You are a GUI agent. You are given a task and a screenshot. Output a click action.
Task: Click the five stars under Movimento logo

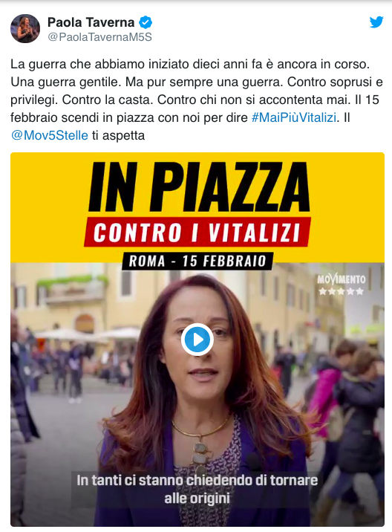(341, 291)
